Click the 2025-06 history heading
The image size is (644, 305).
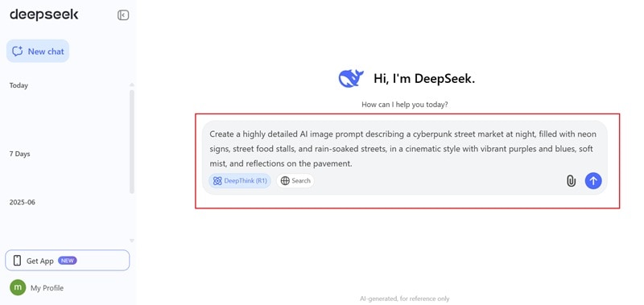[x=23, y=202]
